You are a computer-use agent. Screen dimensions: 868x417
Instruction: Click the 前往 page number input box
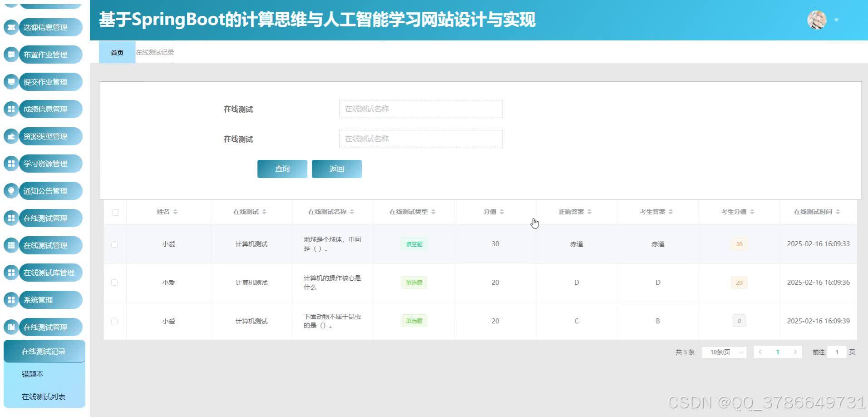point(837,352)
